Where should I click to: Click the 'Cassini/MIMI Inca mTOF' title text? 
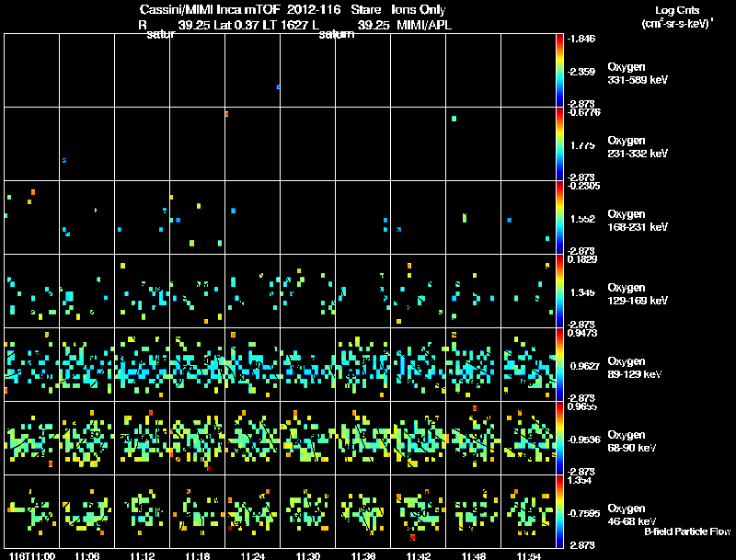coord(210,9)
